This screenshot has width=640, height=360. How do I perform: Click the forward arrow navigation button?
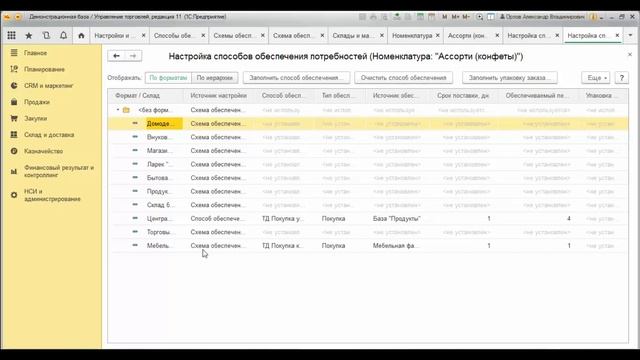[x=133, y=56]
